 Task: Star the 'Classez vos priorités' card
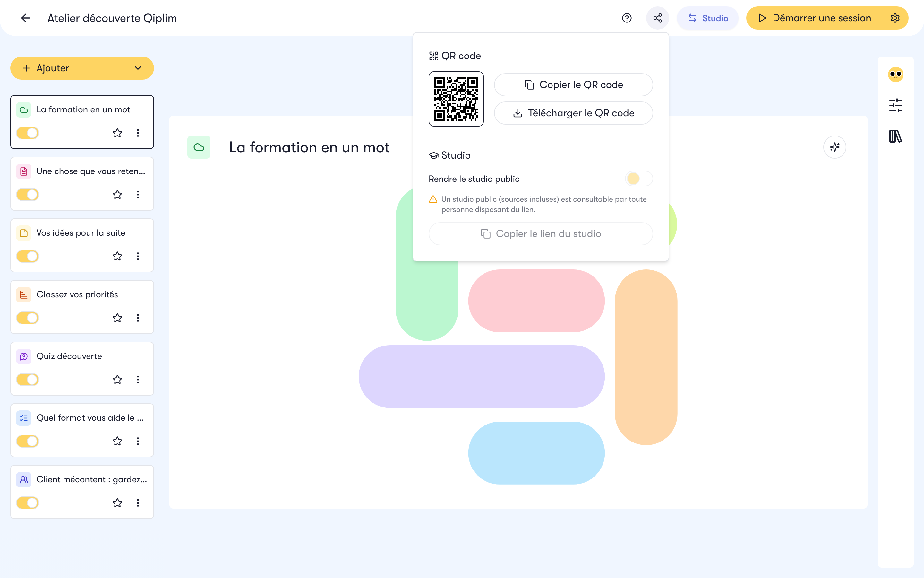click(x=117, y=318)
